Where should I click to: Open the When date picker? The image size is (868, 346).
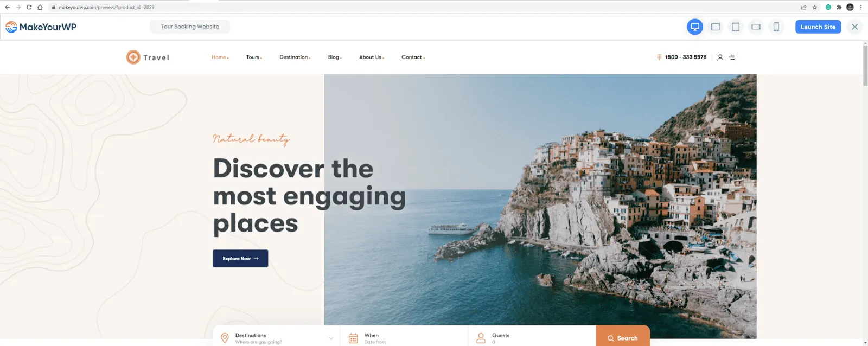pyautogui.click(x=404, y=338)
